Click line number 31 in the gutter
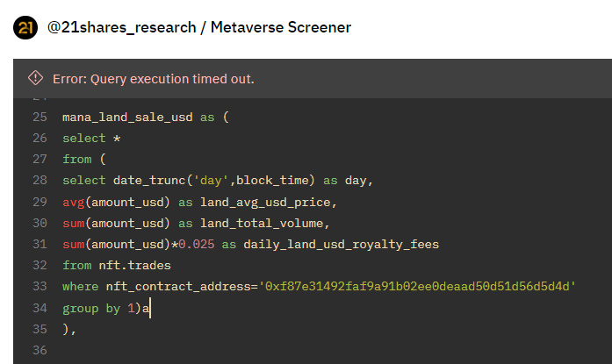 [x=40, y=244]
